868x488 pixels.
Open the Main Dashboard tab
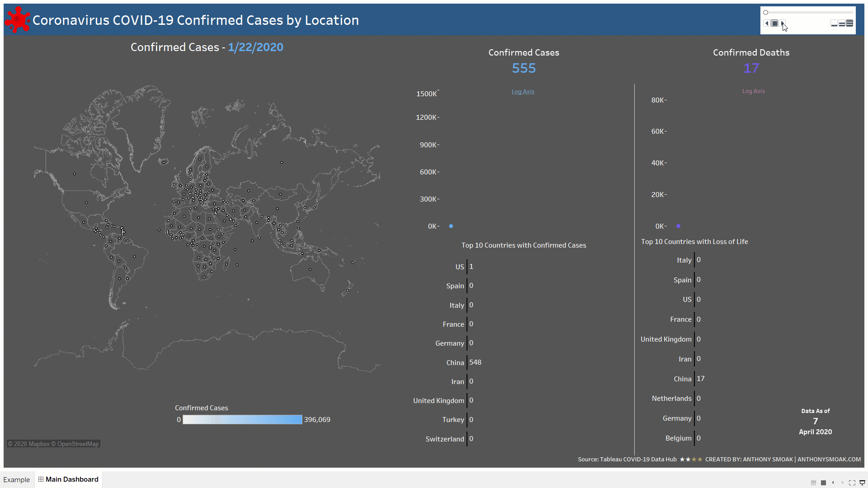coord(71,479)
